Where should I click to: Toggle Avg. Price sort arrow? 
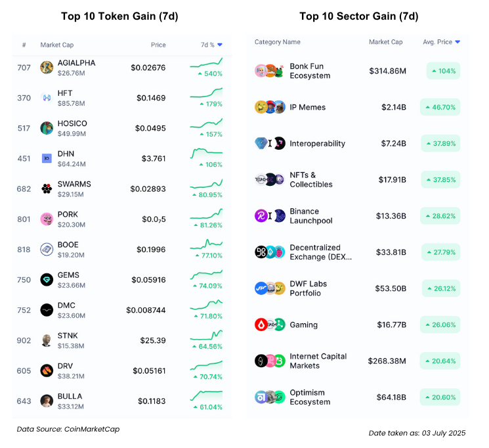click(457, 42)
